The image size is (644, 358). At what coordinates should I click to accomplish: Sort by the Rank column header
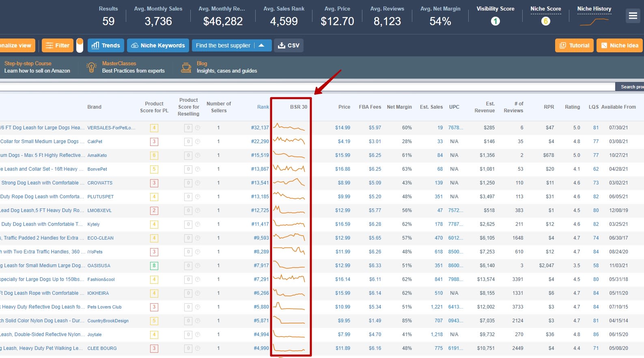click(263, 107)
